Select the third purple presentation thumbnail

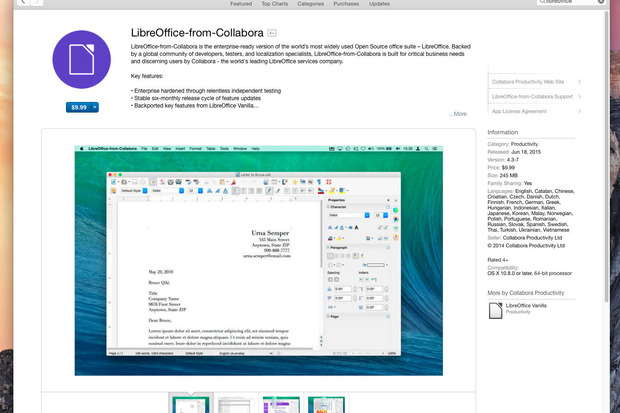[x=281, y=404]
